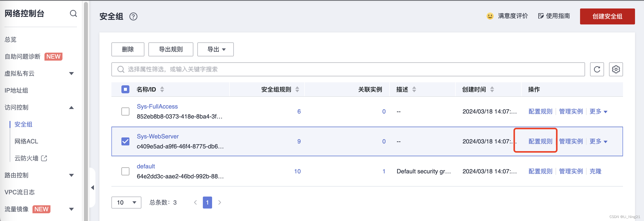This screenshot has height=221, width=644.
Task: Click 管理实例 for Sys-FullAccess
Action: click(571, 111)
